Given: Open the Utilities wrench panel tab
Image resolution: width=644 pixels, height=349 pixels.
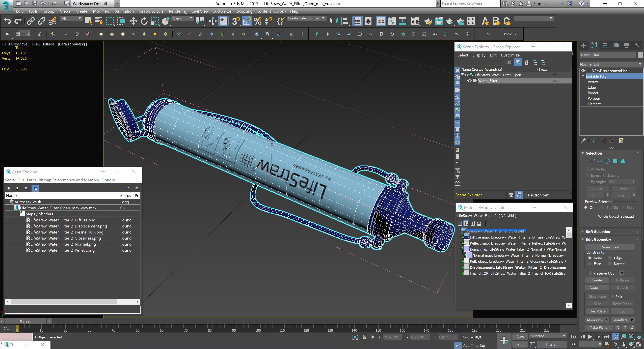Looking at the screenshot, I should pos(637,45).
